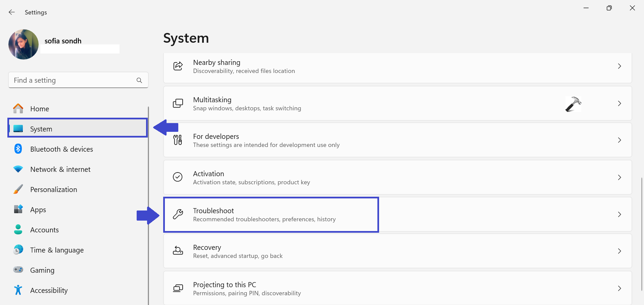The width and height of the screenshot is (644, 305).
Task: Click the Find a setting search box
Action: (72, 80)
